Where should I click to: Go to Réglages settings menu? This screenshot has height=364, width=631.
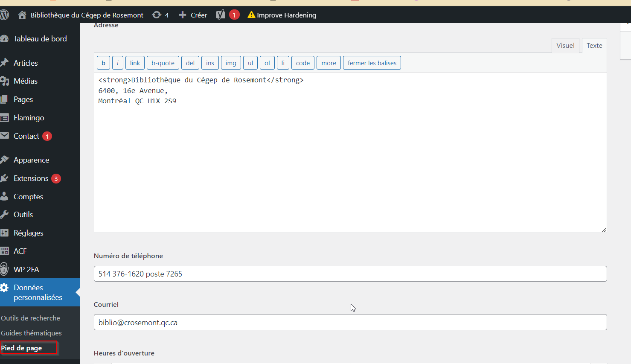pyautogui.click(x=28, y=233)
